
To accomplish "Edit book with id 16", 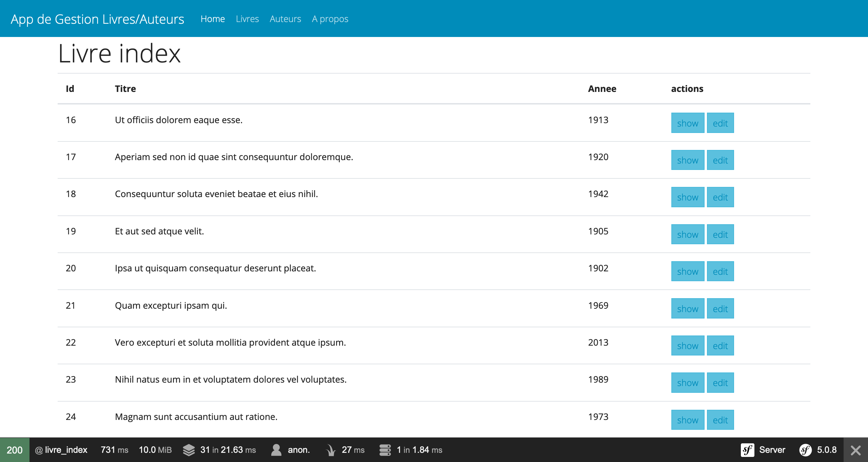I will coord(720,123).
